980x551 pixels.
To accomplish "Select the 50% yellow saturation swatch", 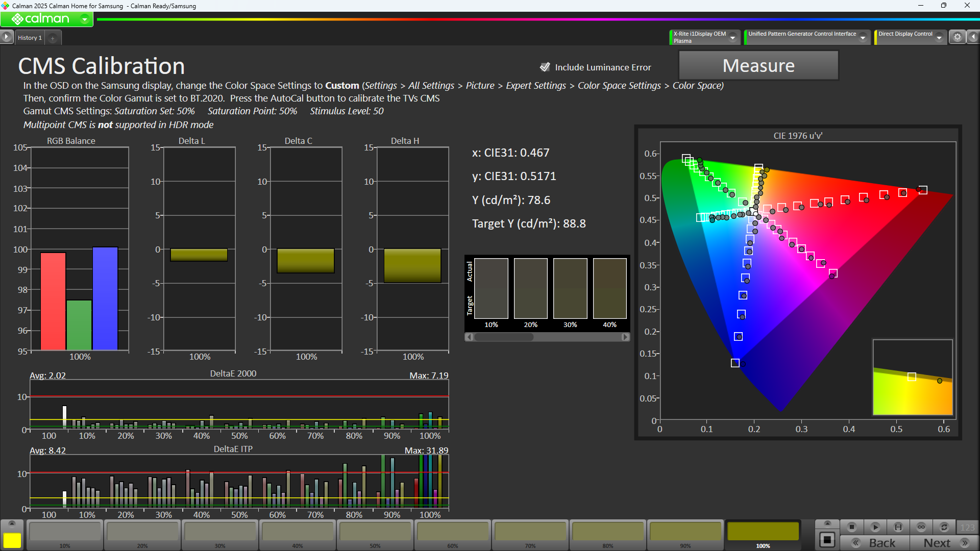I will pyautogui.click(x=375, y=532).
